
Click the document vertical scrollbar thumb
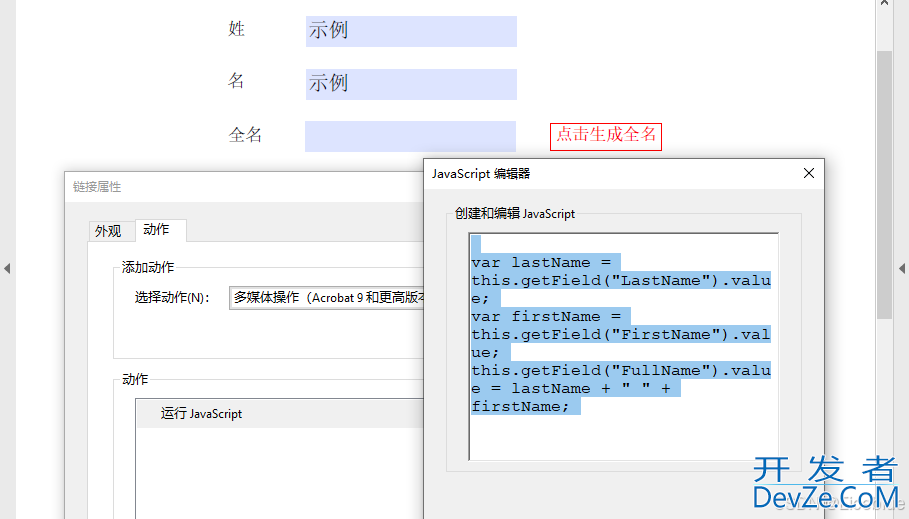coord(884,184)
